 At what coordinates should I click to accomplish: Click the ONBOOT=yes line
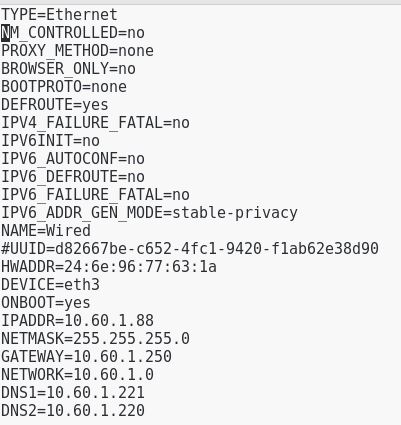coord(46,303)
